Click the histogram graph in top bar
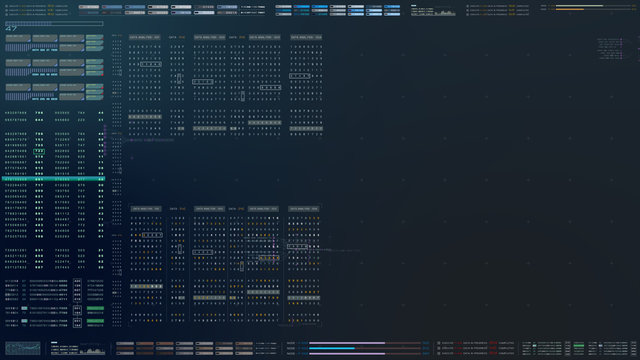Viewport: 640px width, 360px height. coord(445,13)
